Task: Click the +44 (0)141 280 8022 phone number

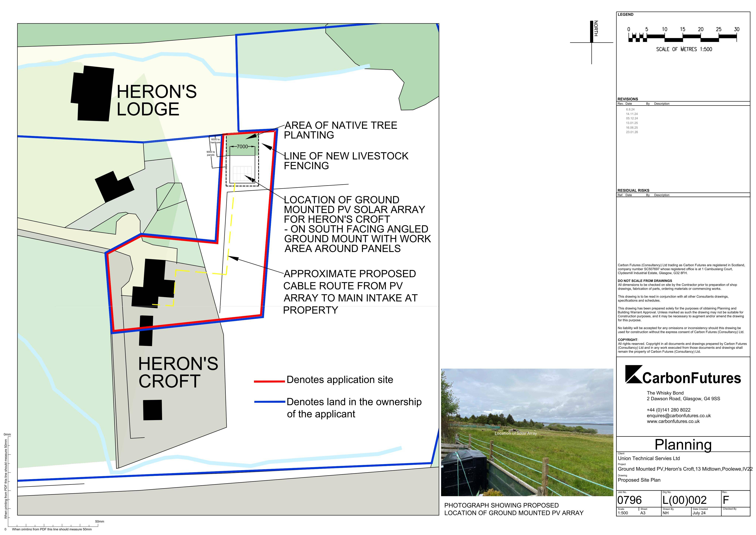Action: pos(669,410)
